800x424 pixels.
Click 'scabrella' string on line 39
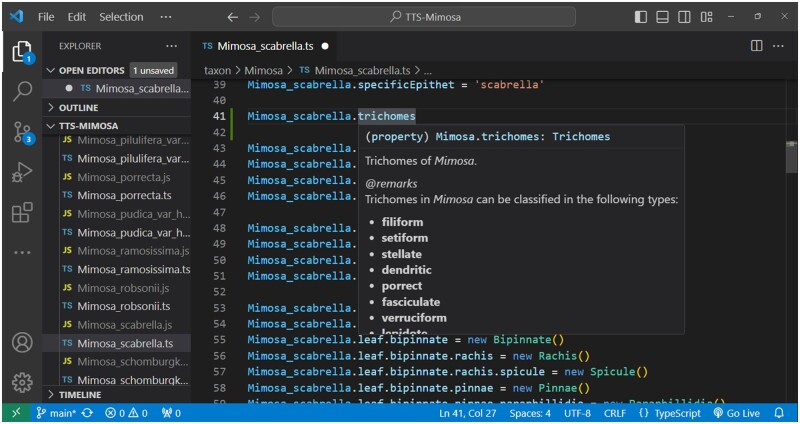[x=509, y=84]
